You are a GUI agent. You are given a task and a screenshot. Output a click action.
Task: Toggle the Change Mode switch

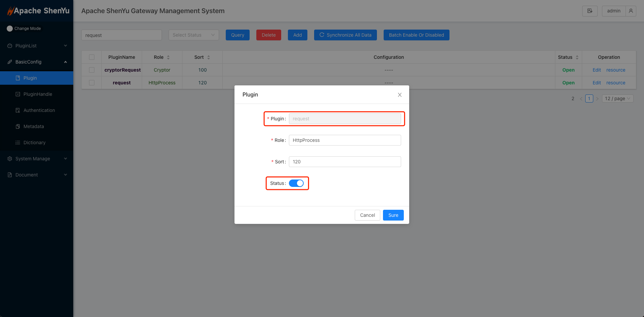point(10,29)
